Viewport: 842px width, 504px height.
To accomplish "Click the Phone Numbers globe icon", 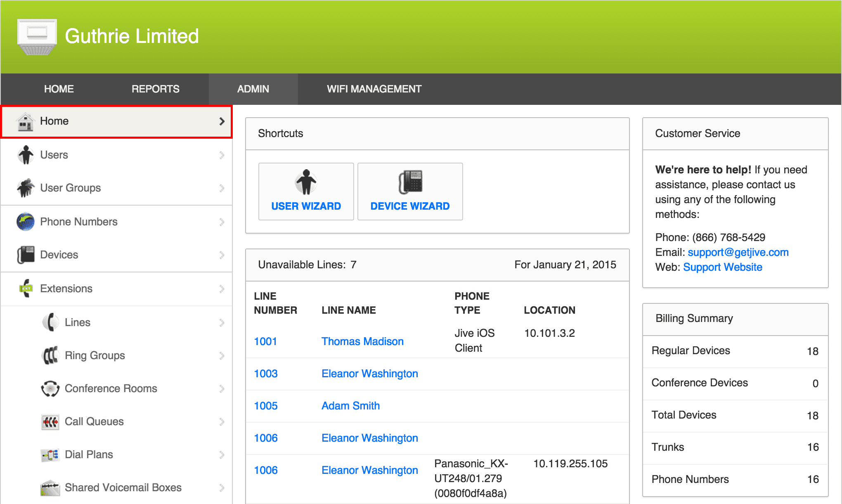I will (x=26, y=222).
